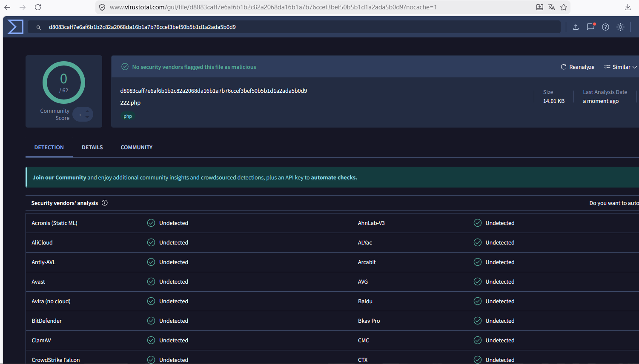
Task: Reload the page with refresh icon
Action: tap(38, 7)
